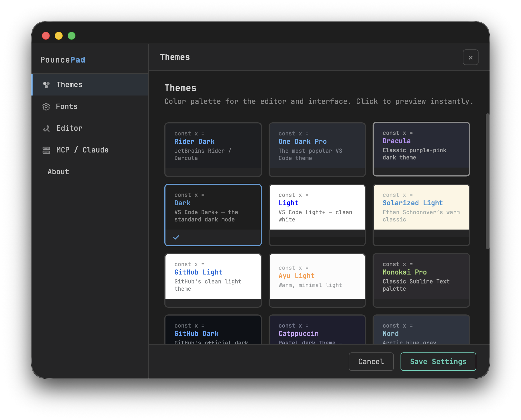Screen dimensions: 521x420
Task: Click the MCP / Claude server icon
Action: (x=46, y=150)
